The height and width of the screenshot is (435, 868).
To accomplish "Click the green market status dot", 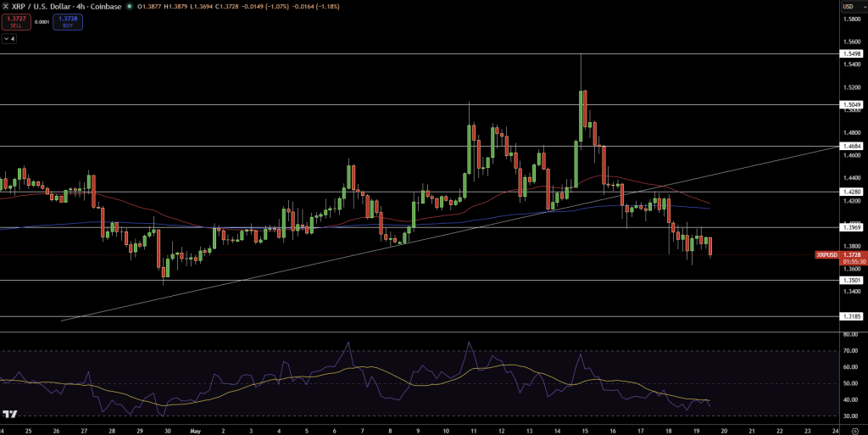I will 130,7.
